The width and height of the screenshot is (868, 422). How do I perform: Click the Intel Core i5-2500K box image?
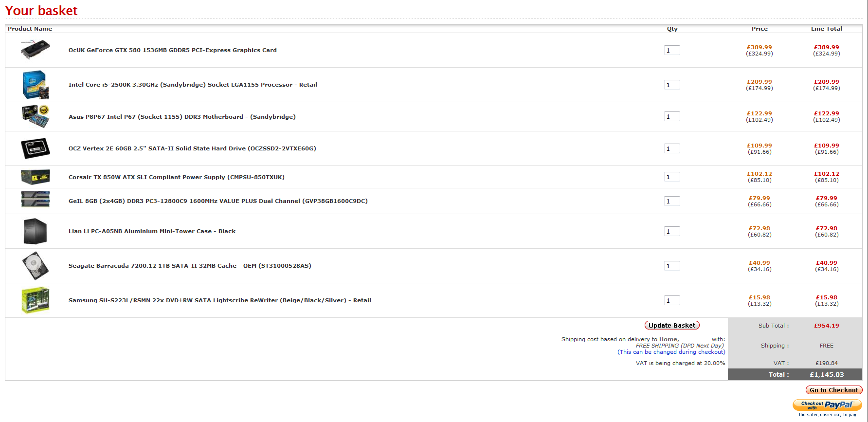(35, 85)
